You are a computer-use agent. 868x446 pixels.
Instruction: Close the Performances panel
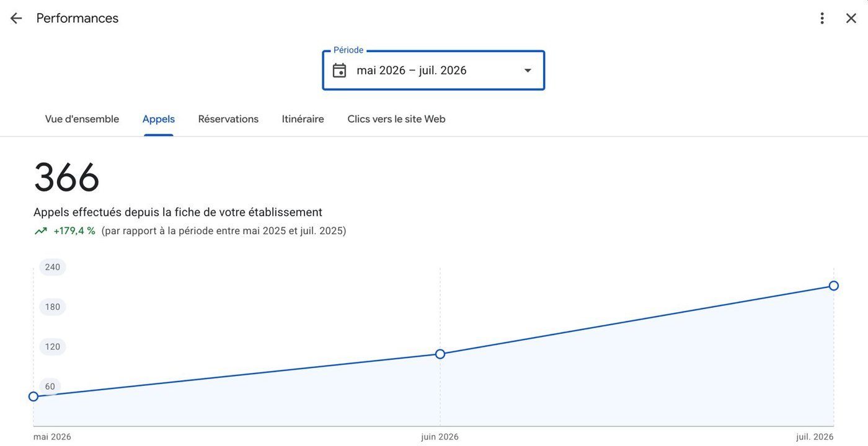(851, 19)
